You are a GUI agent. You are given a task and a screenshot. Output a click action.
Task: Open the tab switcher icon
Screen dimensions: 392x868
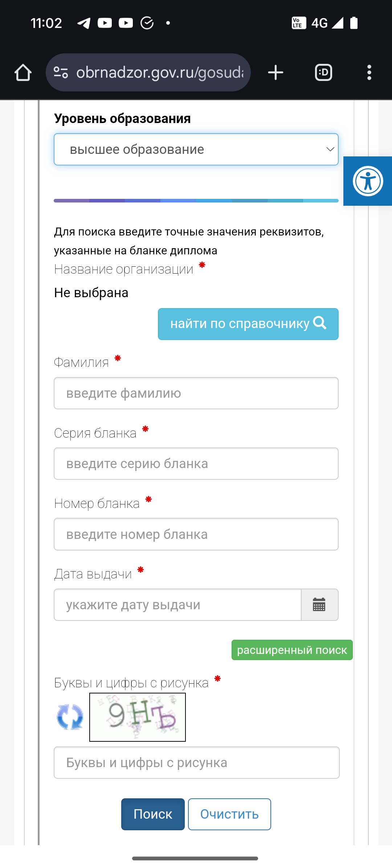[323, 73]
